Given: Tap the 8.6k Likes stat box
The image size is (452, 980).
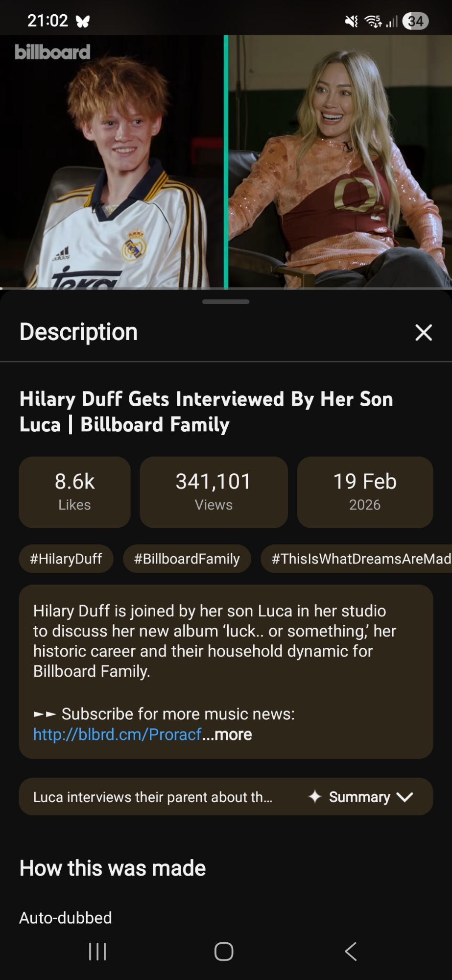Looking at the screenshot, I should pyautogui.click(x=74, y=492).
